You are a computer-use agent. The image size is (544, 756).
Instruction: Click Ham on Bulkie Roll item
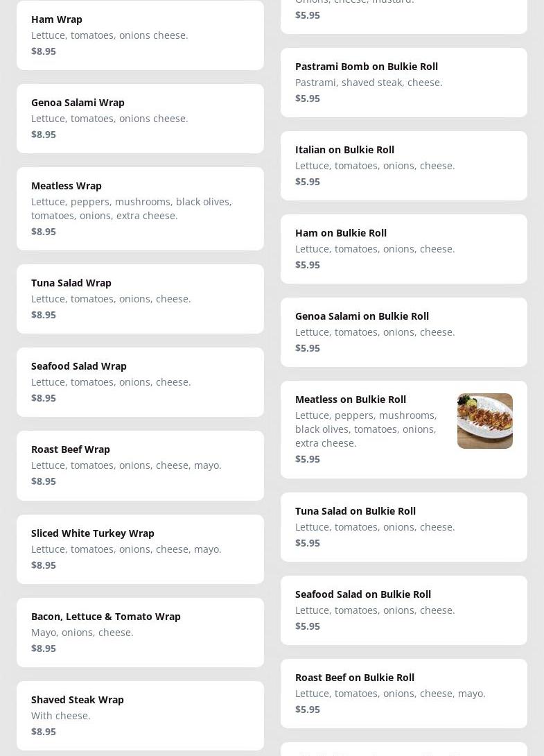pyautogui.click(x=403, y=248)
